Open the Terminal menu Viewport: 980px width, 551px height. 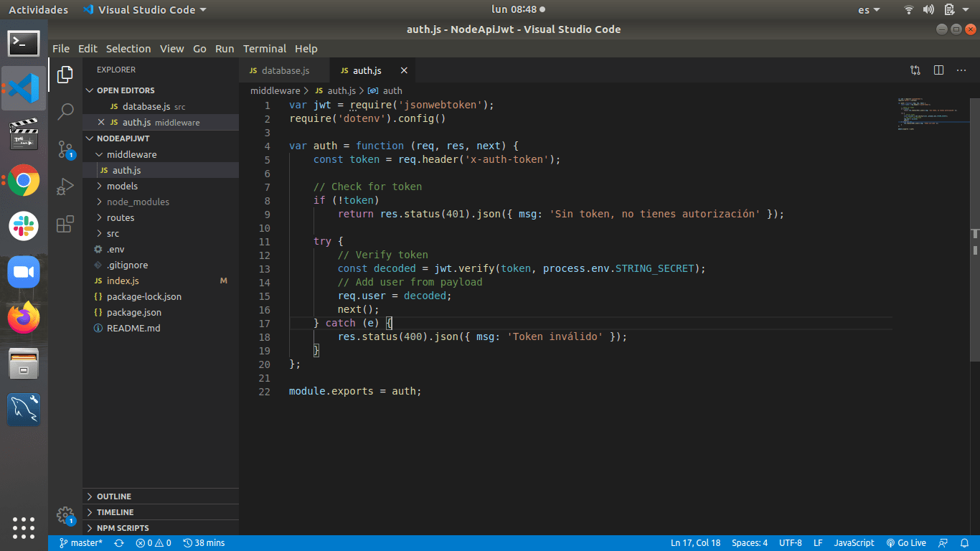pos(264,49)
